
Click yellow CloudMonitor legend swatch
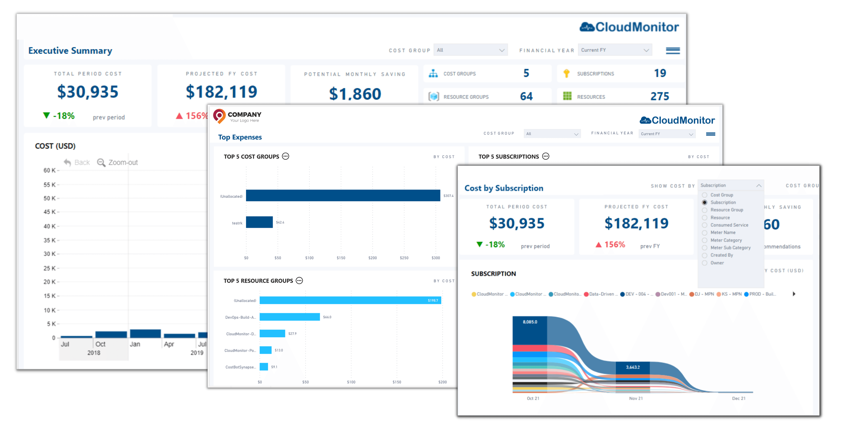click(474, 294)
